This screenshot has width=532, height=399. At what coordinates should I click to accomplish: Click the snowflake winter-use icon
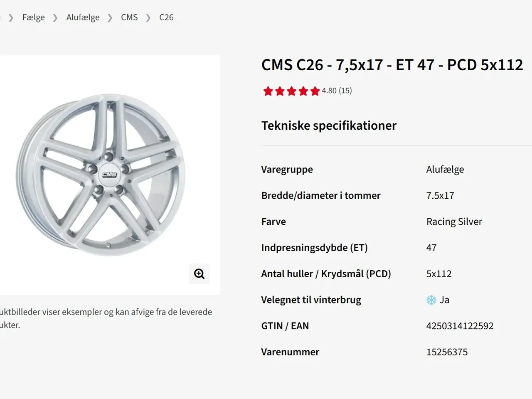(x=431, y=300)
